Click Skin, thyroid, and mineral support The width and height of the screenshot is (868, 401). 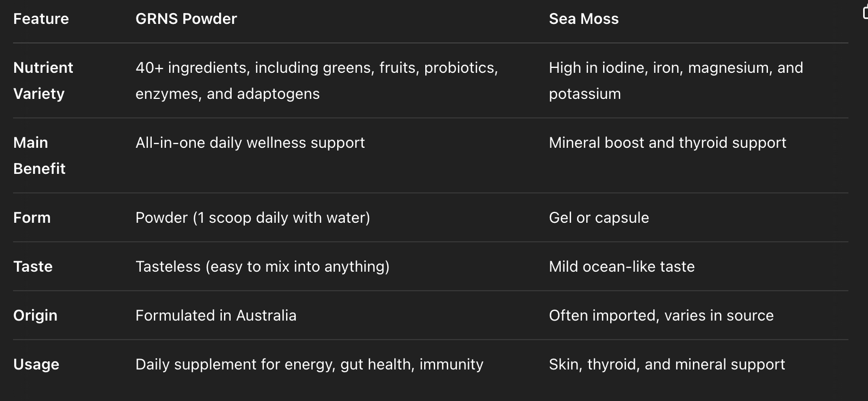(x=667, y=365)
